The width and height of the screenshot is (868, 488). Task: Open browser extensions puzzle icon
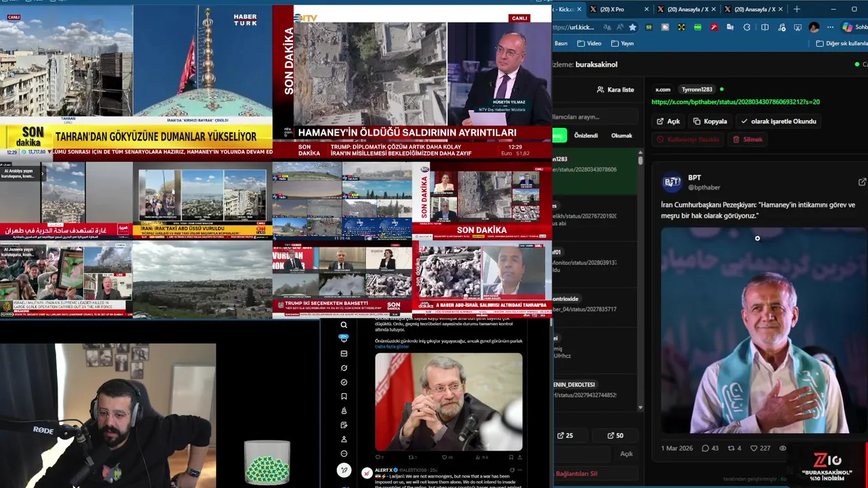pyautogui.click(x=747, y=27)
